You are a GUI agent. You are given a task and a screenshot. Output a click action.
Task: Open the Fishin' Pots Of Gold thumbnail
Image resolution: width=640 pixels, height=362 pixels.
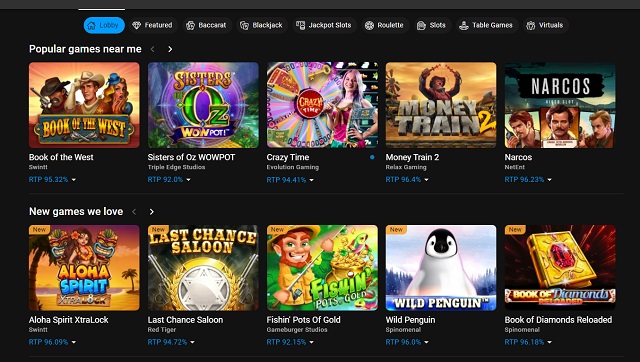tap(322, 268)
